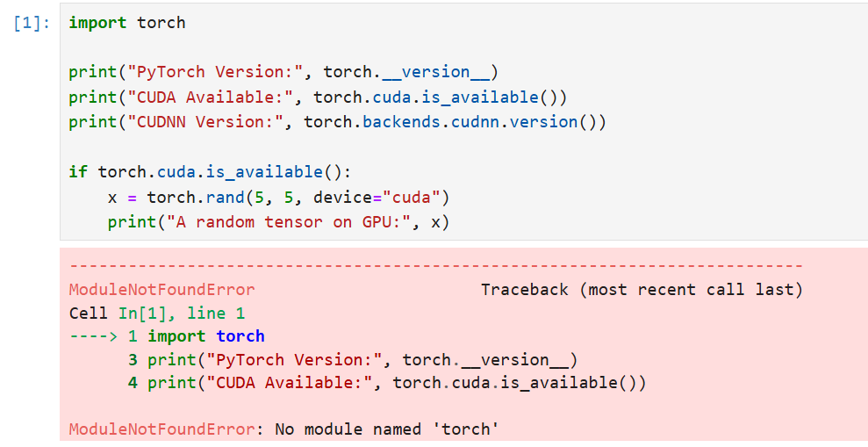Viewport: 868px width, 447px height.
Task: Click 'Traceback (most recent call last)' text
Action: [642, 290]
